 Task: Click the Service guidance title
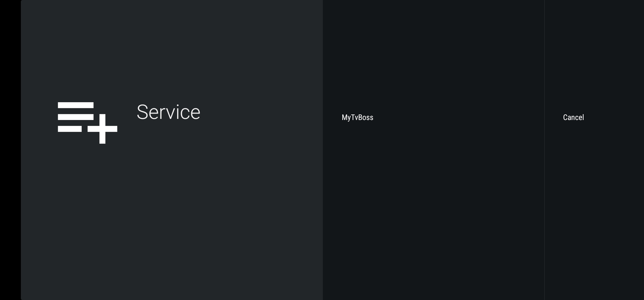pyautogui.click(x=168, y=112)
